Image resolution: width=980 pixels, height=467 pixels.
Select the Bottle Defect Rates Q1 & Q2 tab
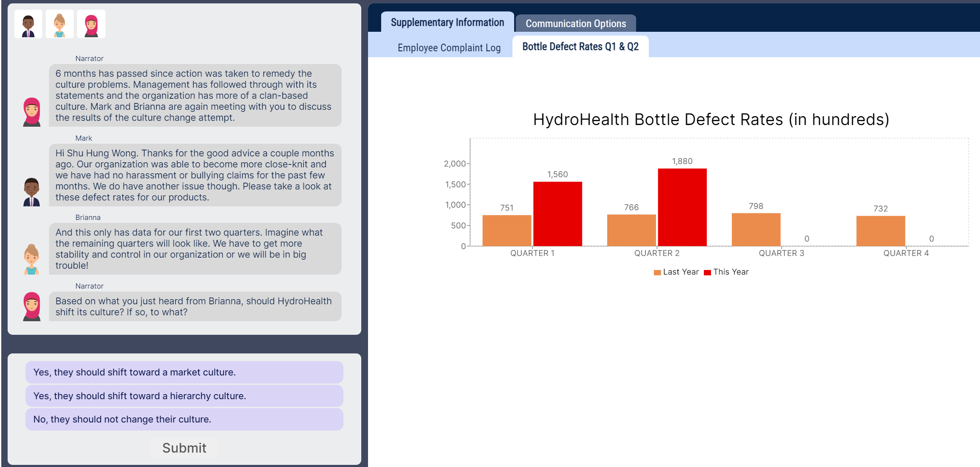coord(580,47)
